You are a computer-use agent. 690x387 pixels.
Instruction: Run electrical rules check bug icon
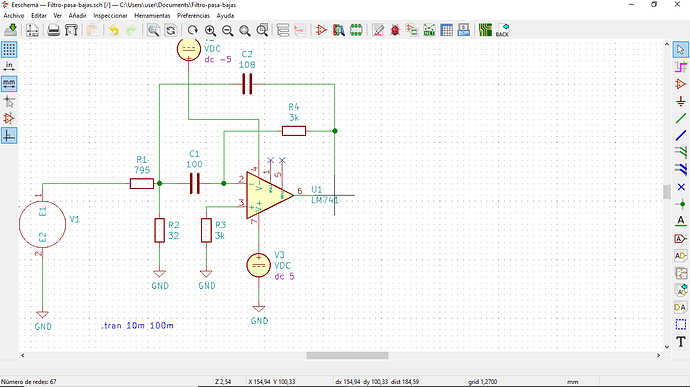coord(395,30)
